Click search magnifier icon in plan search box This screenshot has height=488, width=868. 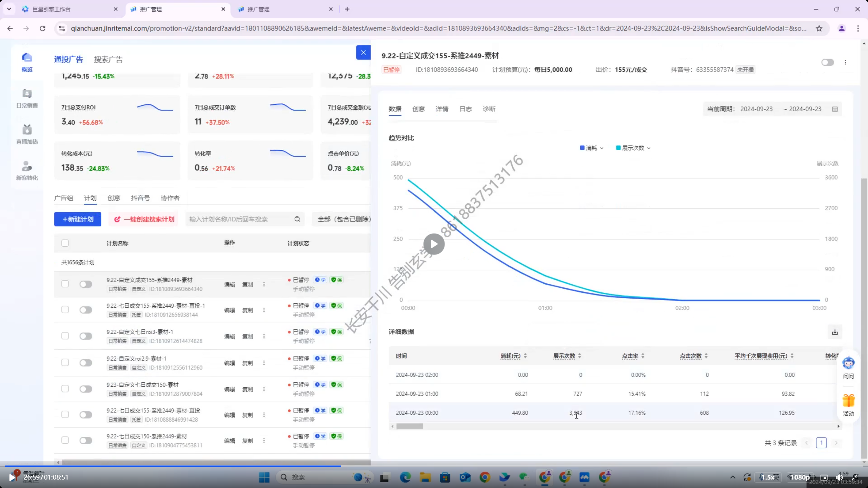point(297,219)
